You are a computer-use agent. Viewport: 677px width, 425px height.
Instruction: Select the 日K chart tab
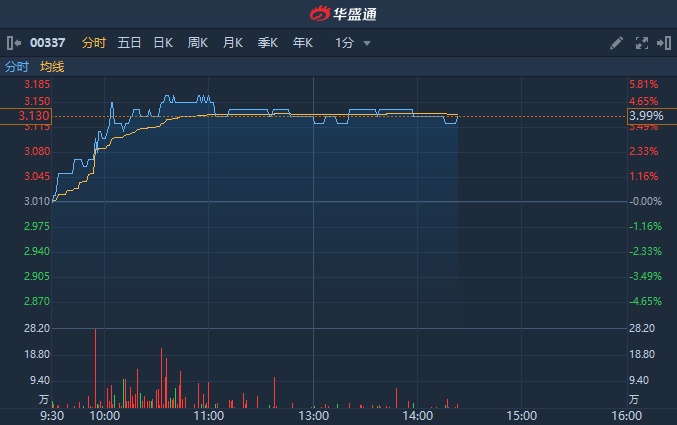tap(163, 43)
